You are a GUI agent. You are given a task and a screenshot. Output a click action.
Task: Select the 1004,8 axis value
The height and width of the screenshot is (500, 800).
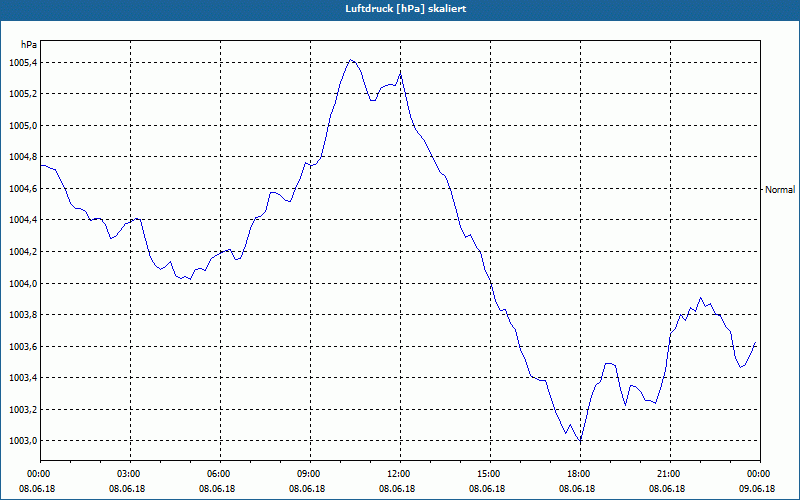click(23, 157)
